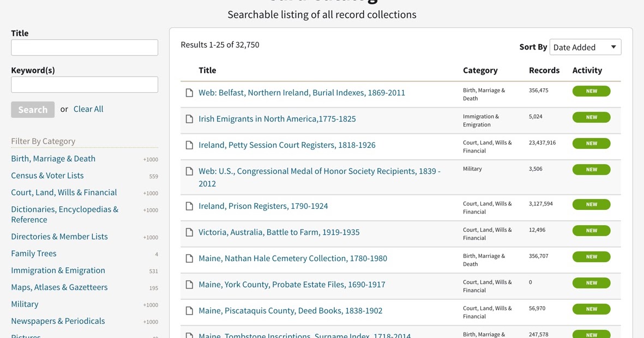Screen dimensions: 644x338
Task: Click document icon beside Maine Piscataquis County Deed Books
Action: 189,311
